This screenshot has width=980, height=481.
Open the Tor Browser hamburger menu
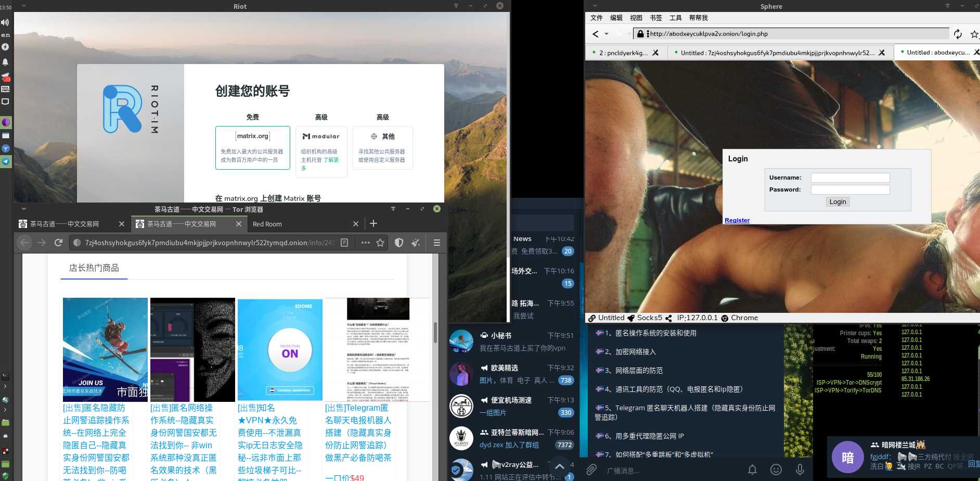[437, 243]
